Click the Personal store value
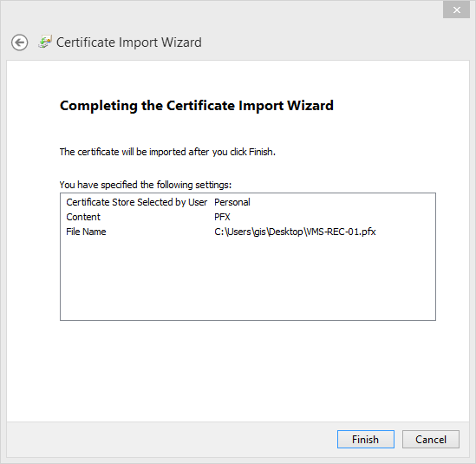The image size is (476, 464). 231,202
